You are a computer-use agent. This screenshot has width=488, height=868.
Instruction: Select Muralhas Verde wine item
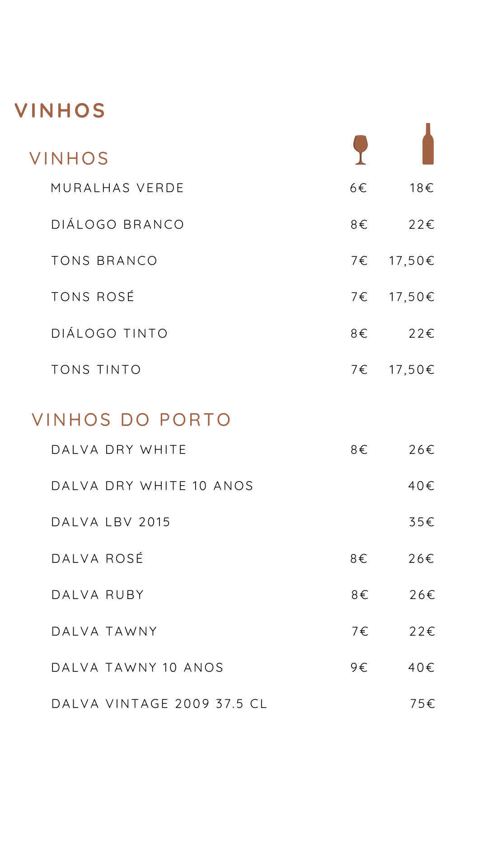pyautogui.click(x=117, y=188)
